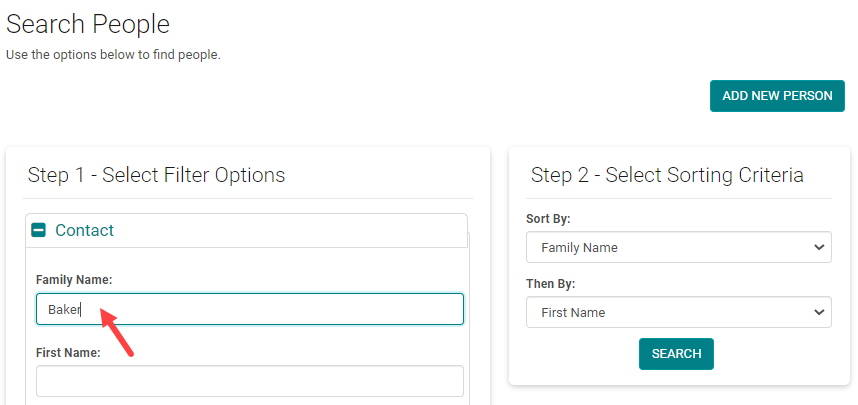The width and height of the screenshot is (858, 405).
Task: Click the Then By dropdown chevron arrow
Action: tap(819, 312)
